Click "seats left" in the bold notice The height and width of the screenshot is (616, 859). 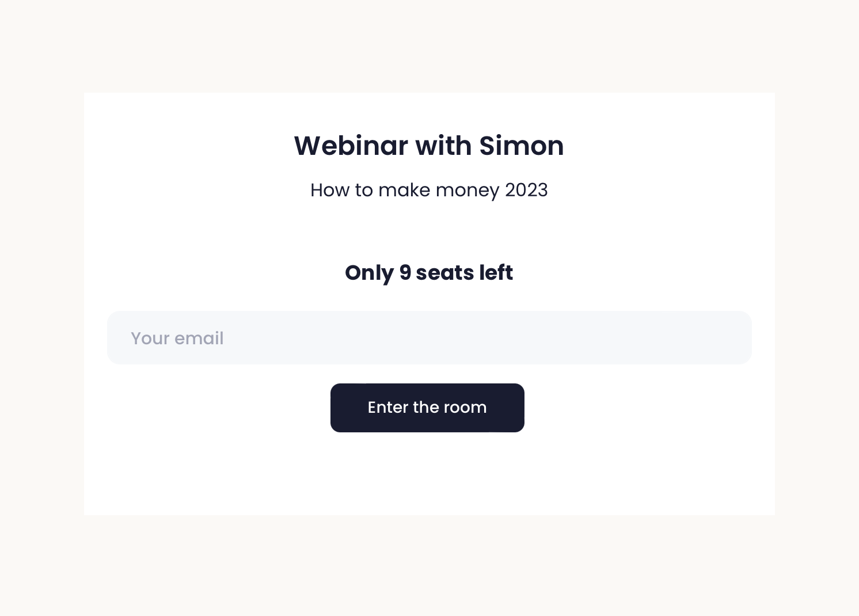click(x=464, y=273)
